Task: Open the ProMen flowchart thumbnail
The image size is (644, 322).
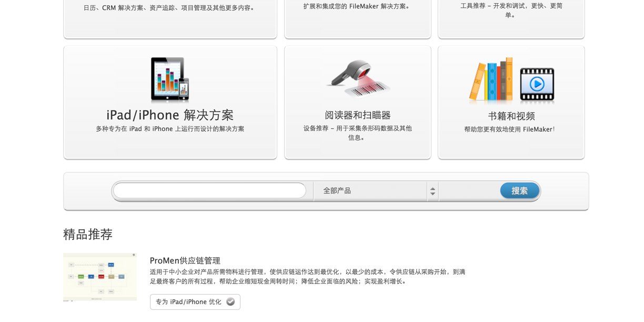Action: click(x=100, y=277)
